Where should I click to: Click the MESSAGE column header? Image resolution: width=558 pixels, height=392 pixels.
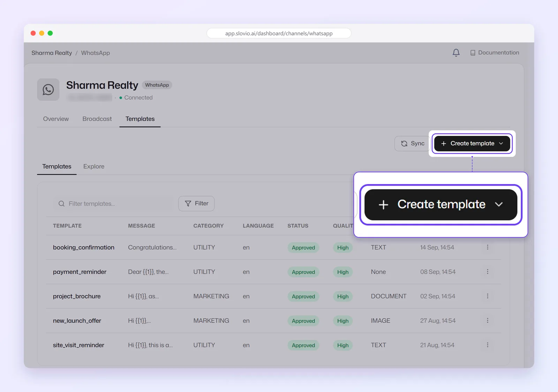tap(142, 226)
